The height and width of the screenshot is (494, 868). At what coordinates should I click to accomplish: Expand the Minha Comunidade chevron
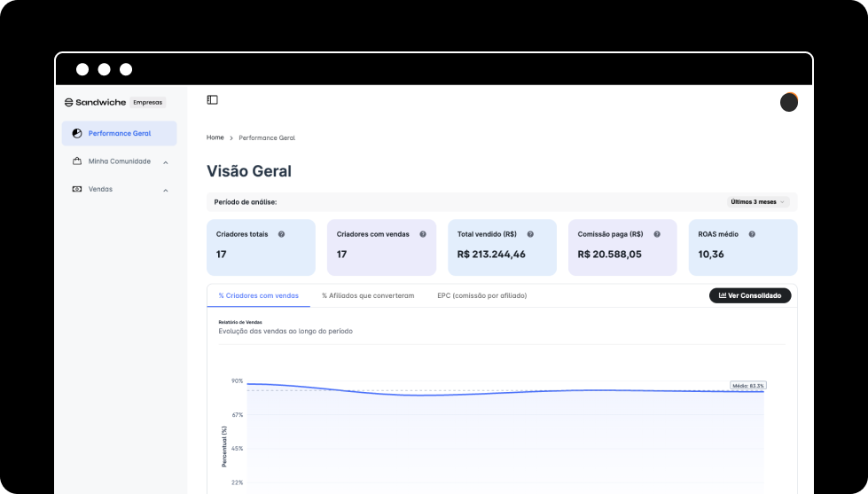click(x=166, y=162)
